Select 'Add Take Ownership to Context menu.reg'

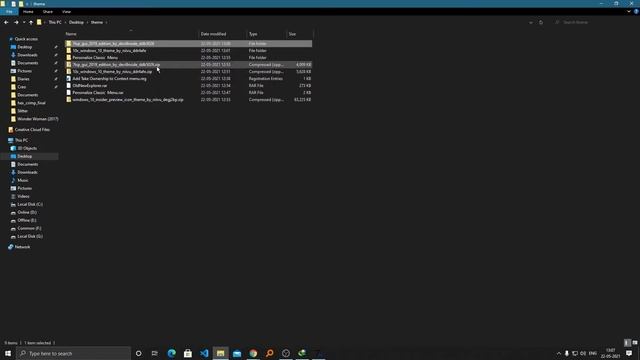pyautogui.click(x=189, y=78)
